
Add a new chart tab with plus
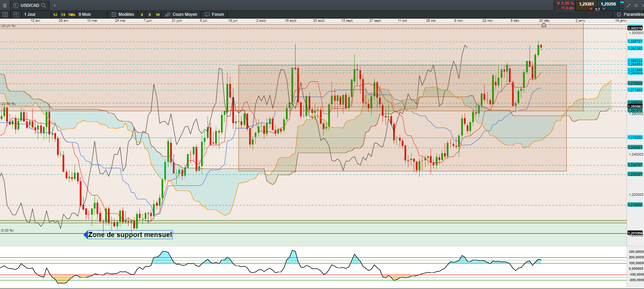point(55,6)
